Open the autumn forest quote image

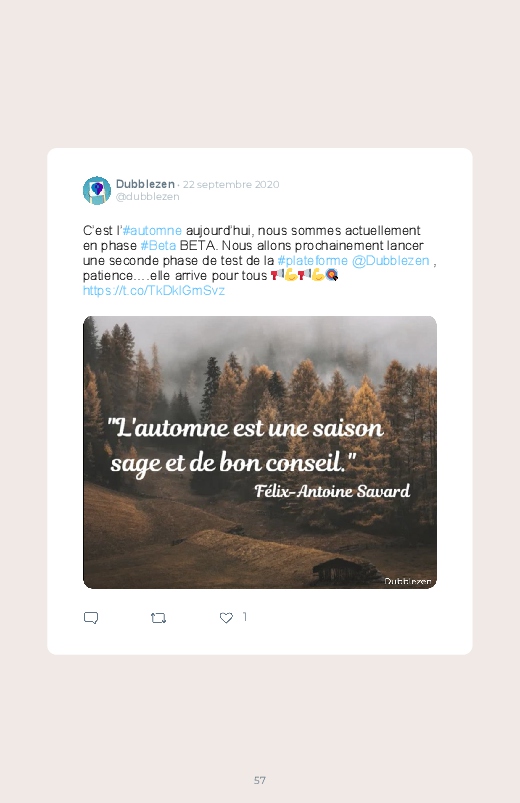coord(260,452)
